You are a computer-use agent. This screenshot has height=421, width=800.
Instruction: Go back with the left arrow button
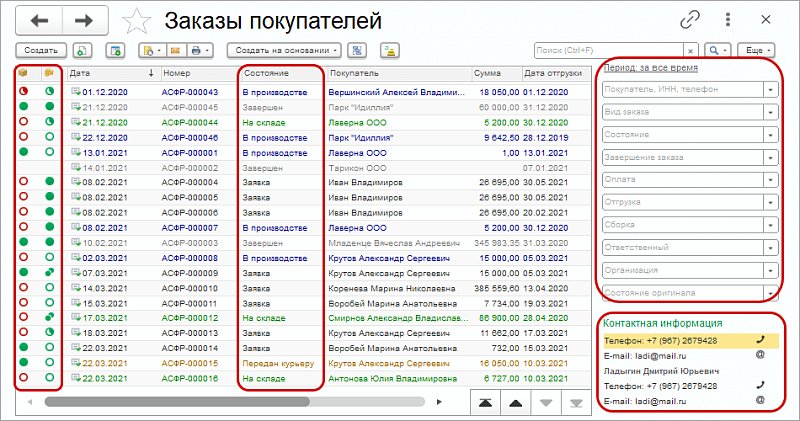point(39,20)
